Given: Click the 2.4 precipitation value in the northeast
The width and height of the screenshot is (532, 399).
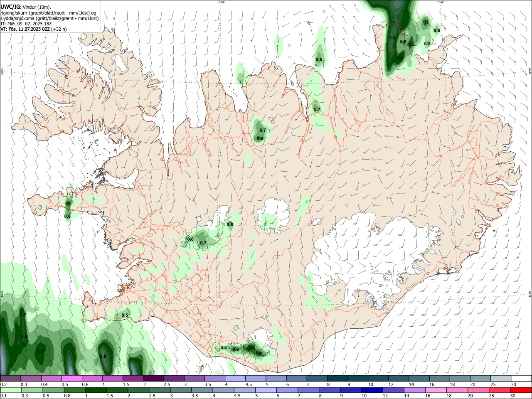Looking at the screenshot, I should [392, 38].
